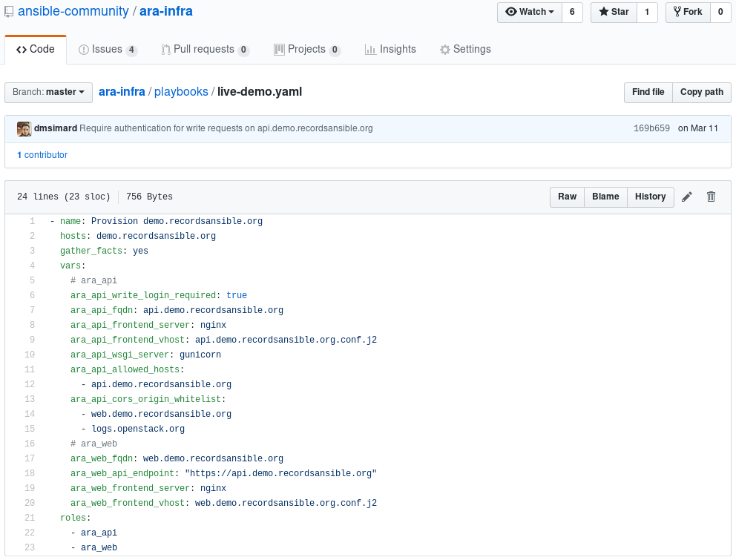Click the file name live-demo.yaml

click(x=260, y=92)
